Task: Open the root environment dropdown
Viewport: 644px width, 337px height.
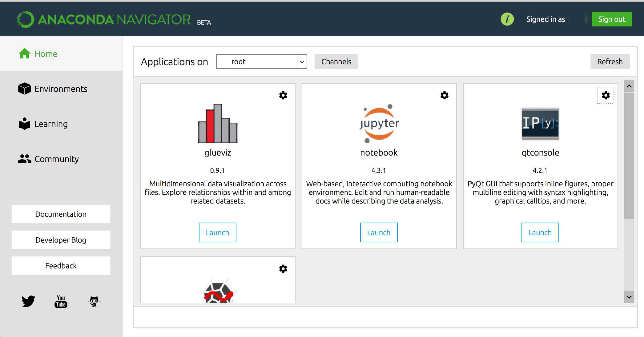Action: point(262,61)
